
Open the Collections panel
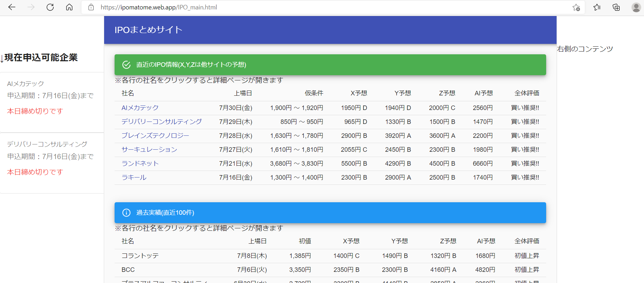click(x=616, y=7)
